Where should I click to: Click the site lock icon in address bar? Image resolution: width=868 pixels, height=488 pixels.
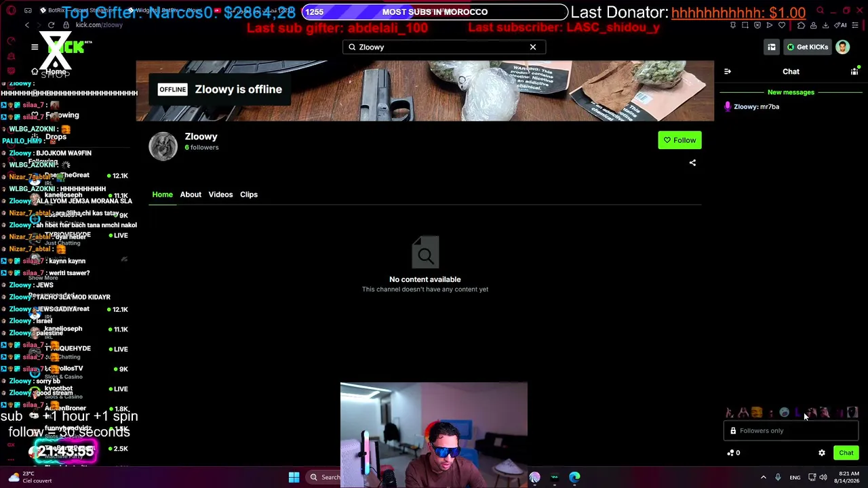pyautogui.click(x=66, y=25)
